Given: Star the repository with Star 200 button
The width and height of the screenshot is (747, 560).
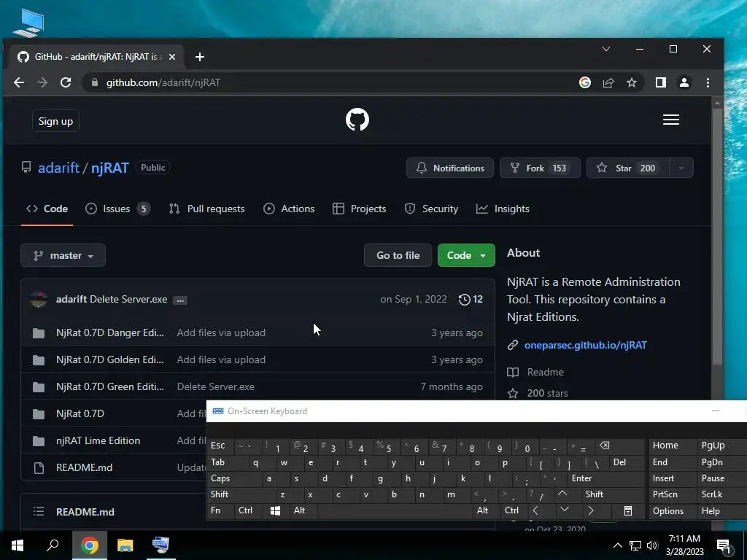Looking at the screenshot, I should (628, 168).
